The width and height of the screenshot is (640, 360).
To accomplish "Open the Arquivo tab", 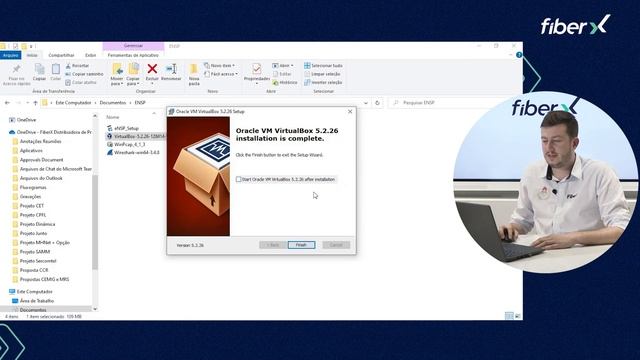I will pyautogui.click(x=11, y=55).
